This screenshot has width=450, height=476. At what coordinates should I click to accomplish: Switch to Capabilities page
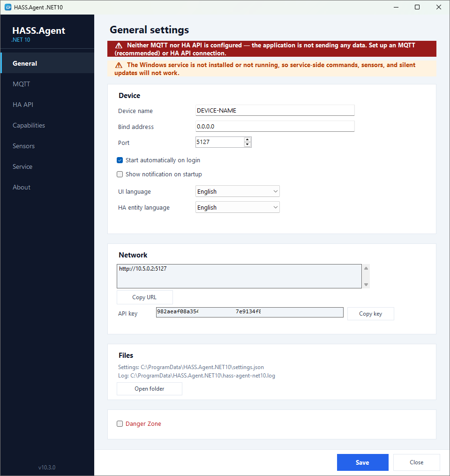pyautogui.click(x=47, y=125)
